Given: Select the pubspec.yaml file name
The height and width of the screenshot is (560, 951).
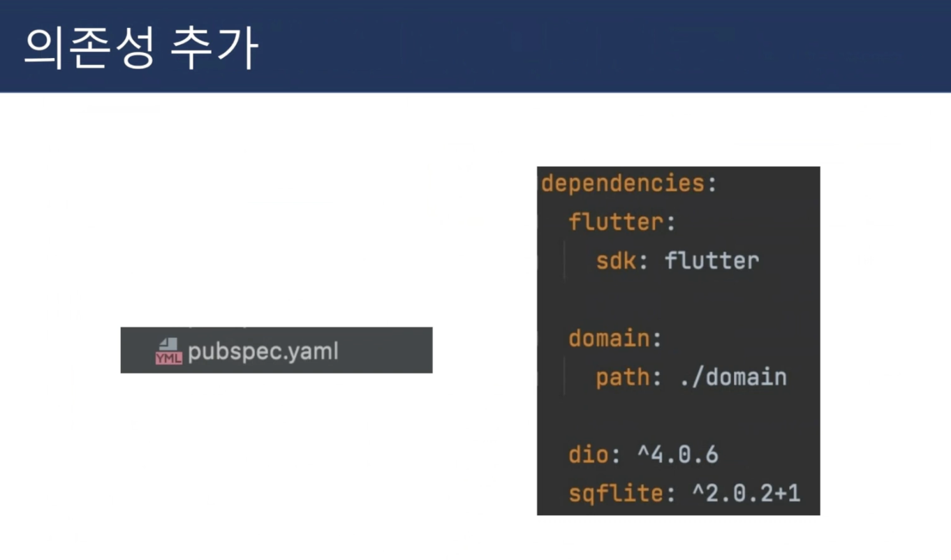Looking at the screenshot, I should 263,352.
